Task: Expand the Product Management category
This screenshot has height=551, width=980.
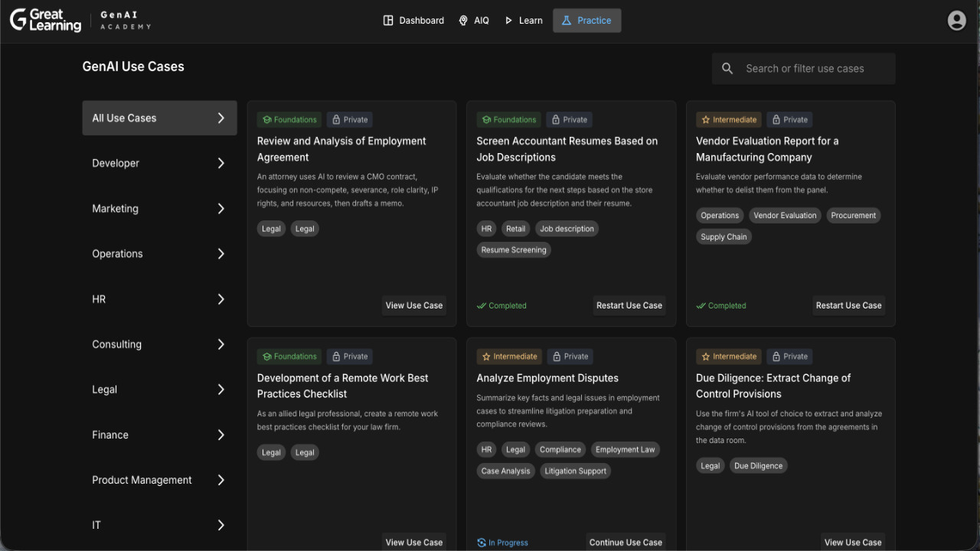Action: 158,480
